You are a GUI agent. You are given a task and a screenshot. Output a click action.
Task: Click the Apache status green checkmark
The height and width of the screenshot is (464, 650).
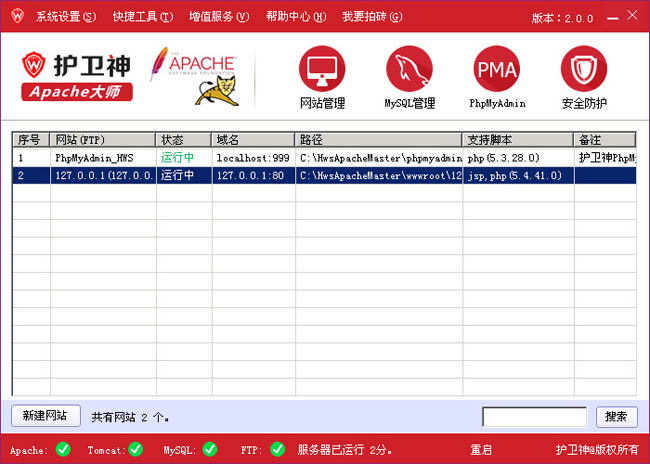click(63, 449)
